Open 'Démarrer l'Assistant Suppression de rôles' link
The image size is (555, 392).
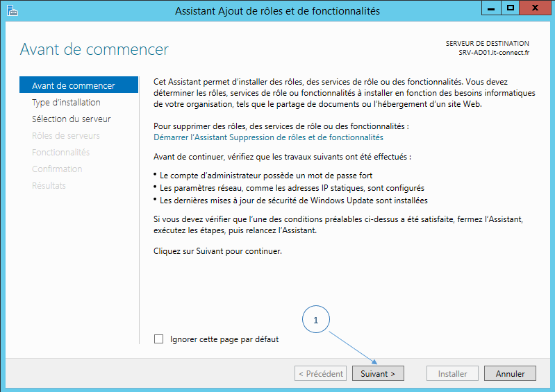[x=268, y=137]
